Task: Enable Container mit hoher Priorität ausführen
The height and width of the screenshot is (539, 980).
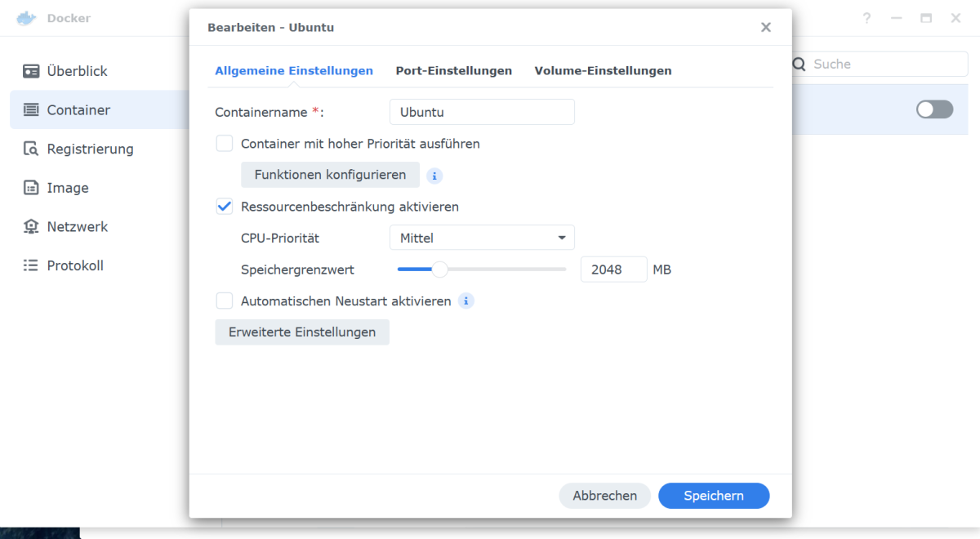Action: tap(225, 144)
